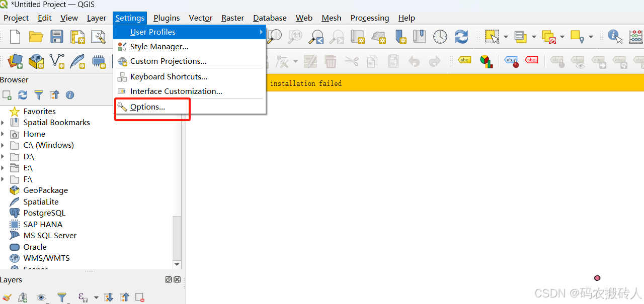Click the New SpatiaLite Layer feather icon
The height and width of the screenshot is (304, 644).
coord(77,61)
